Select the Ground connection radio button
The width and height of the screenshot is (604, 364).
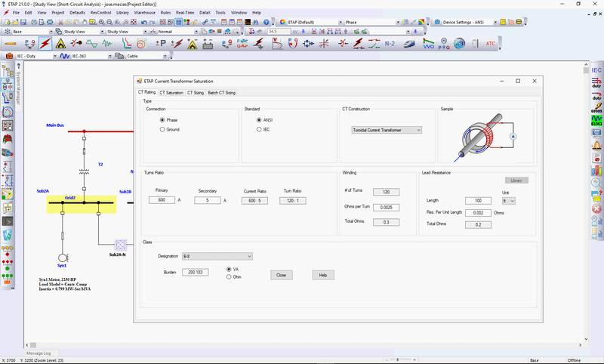click(162, 130)
